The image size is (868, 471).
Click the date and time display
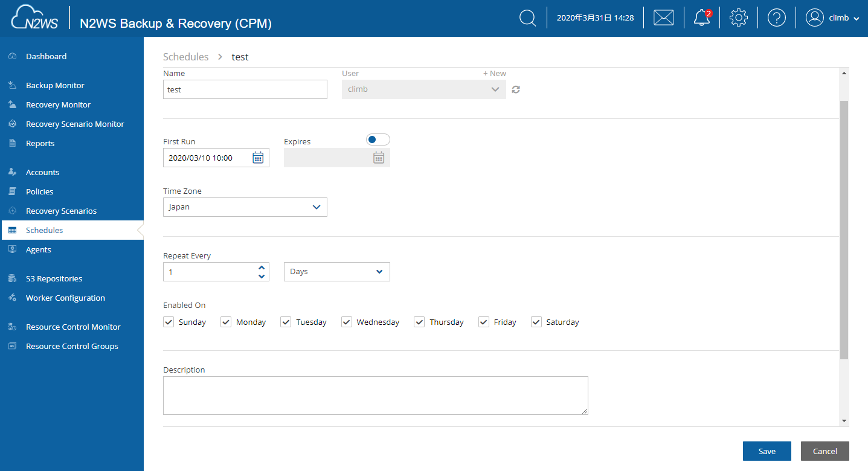(595, 18)
